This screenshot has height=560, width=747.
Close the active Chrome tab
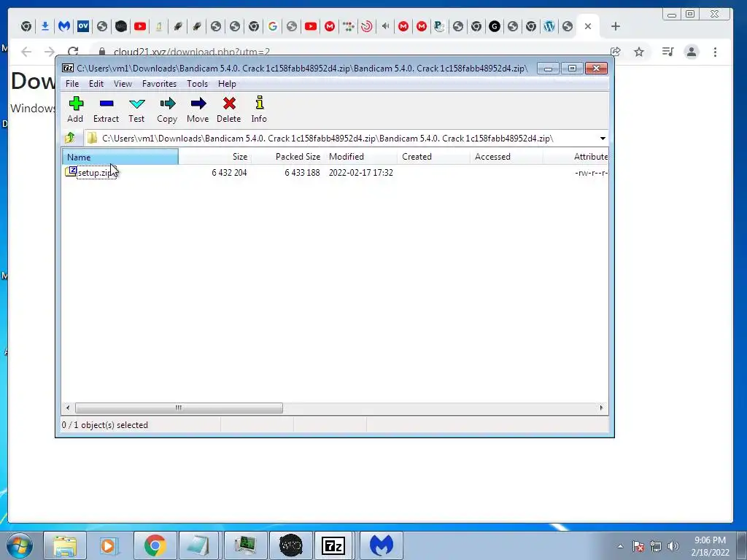tap(588, 27)
